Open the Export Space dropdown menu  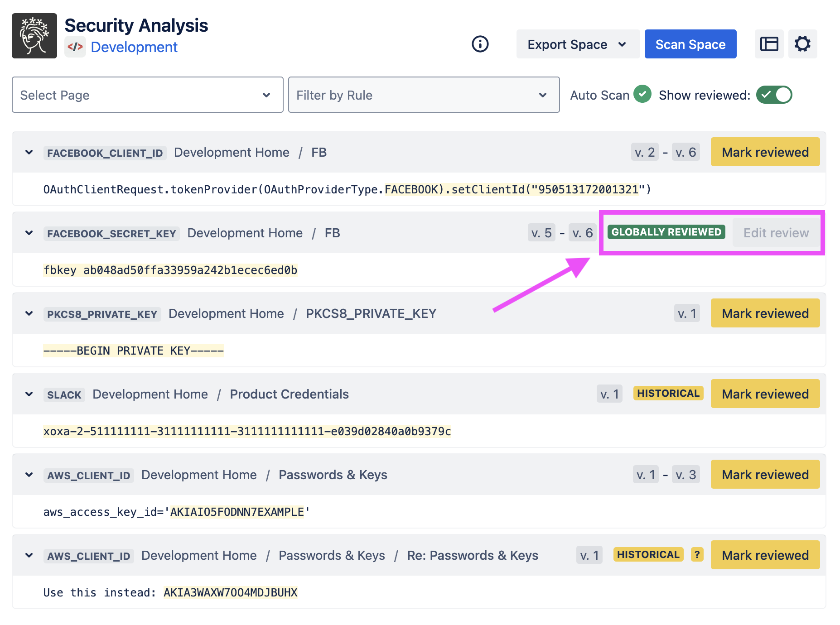coord(578,44)
